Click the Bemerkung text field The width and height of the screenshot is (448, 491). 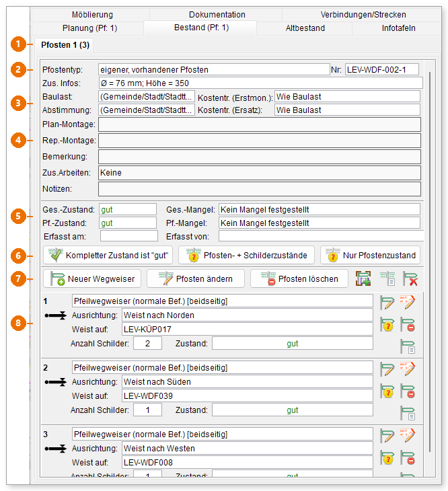coord(260,157)
